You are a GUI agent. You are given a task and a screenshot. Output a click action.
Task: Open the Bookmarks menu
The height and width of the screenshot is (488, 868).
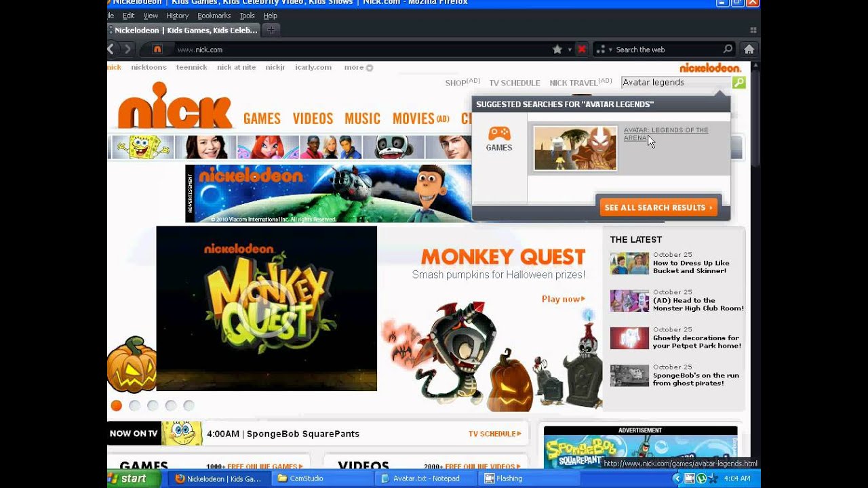[214, 16]
